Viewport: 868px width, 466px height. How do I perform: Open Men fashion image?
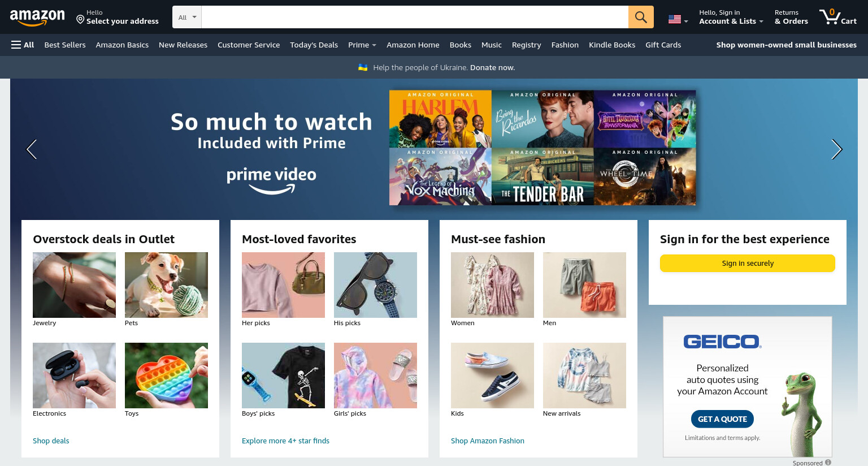(584, 285)
